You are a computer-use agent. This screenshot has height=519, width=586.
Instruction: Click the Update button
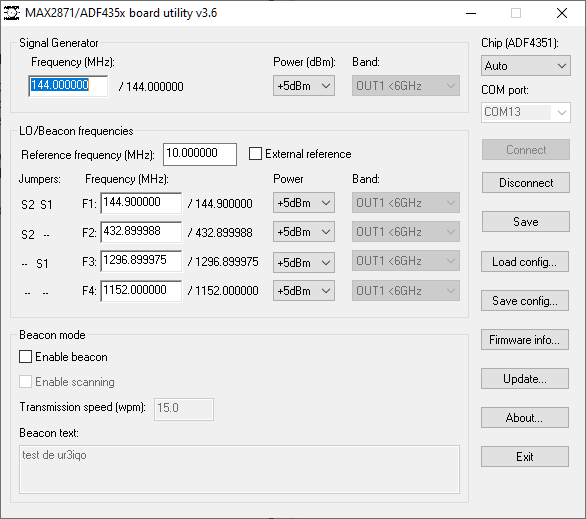pos(525,379)
